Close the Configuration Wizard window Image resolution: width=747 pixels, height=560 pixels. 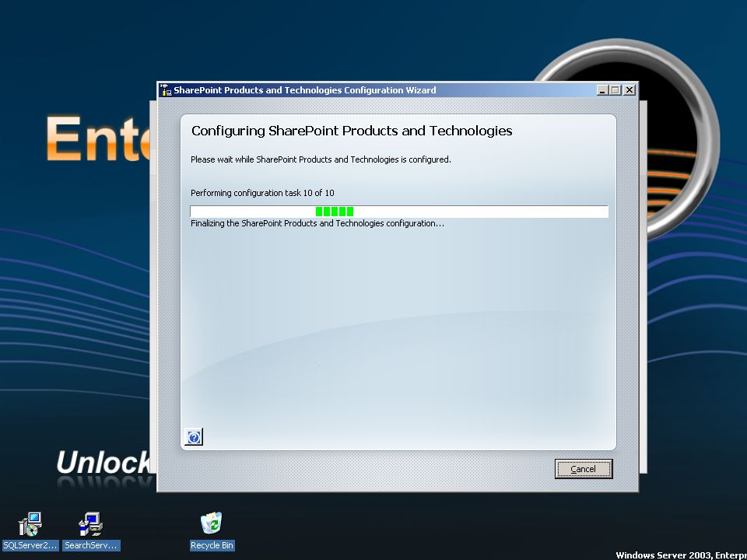click(x=630, y=90)
